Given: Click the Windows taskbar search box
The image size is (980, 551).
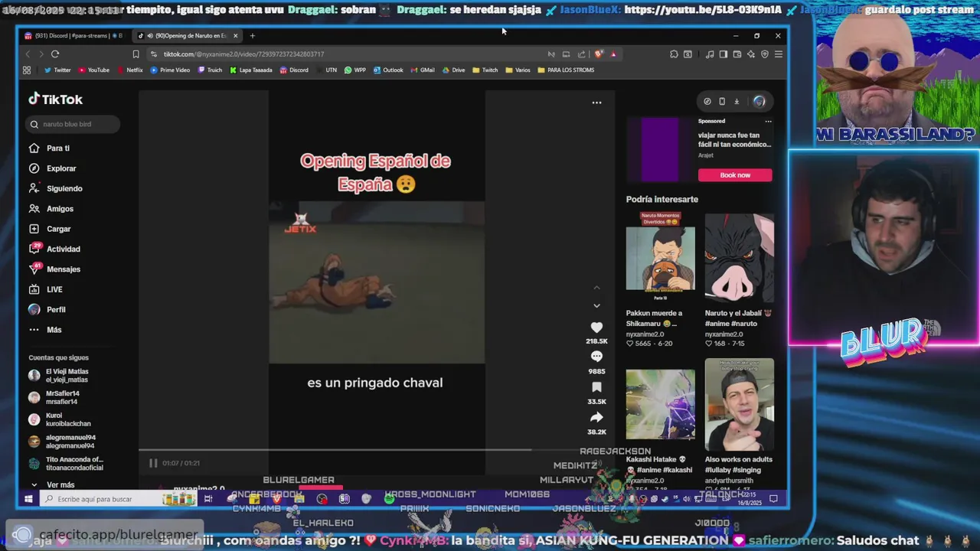Looking at the screenshot, I should point(102,499).
